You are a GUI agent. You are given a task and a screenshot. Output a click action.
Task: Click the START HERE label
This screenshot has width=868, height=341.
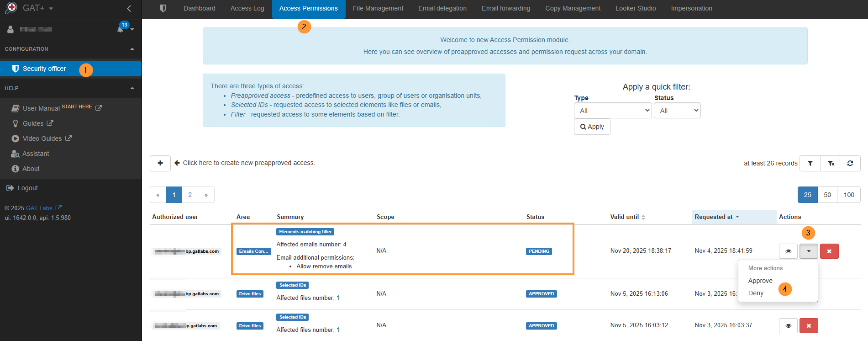pyautogui.click(x=77, y=107)
